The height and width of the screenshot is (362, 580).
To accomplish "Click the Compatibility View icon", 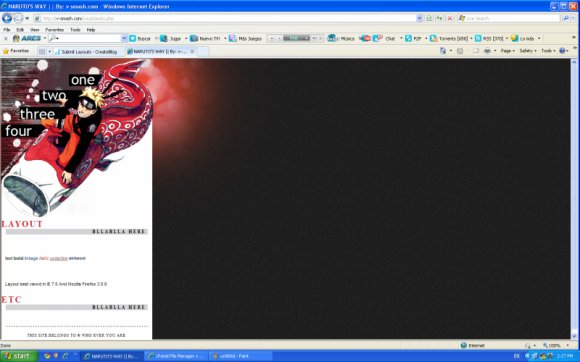I will (x=429, y=18).
